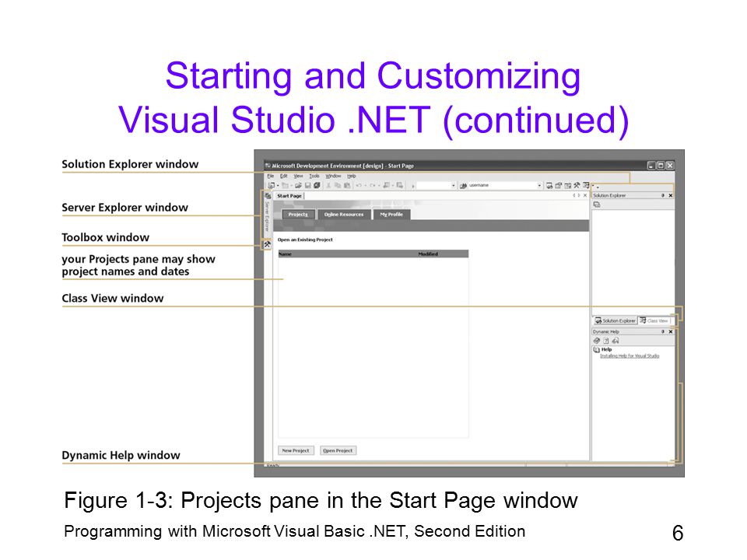Click the New Project button
The height and width of the screenshot is (560, 747).
coord(296,450)
